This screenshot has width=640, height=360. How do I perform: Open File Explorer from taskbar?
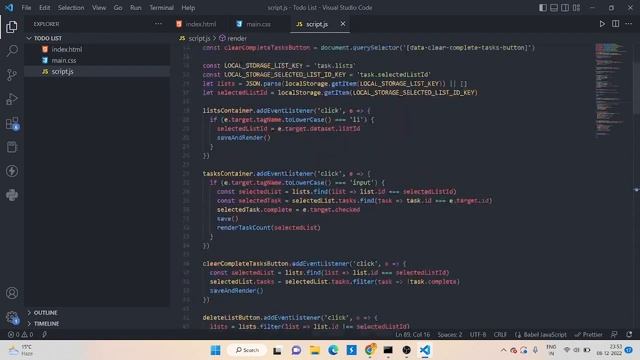pos(314,350)
